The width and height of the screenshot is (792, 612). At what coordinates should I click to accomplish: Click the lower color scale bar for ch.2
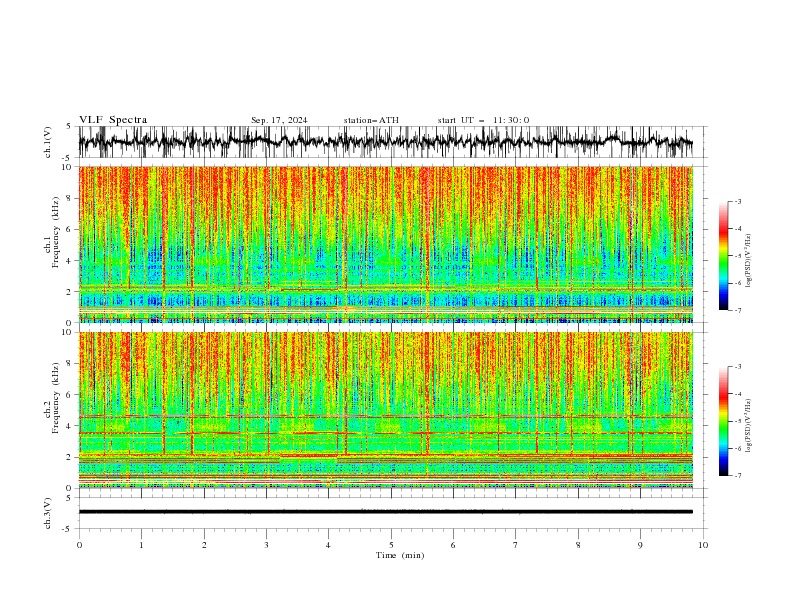723,421
